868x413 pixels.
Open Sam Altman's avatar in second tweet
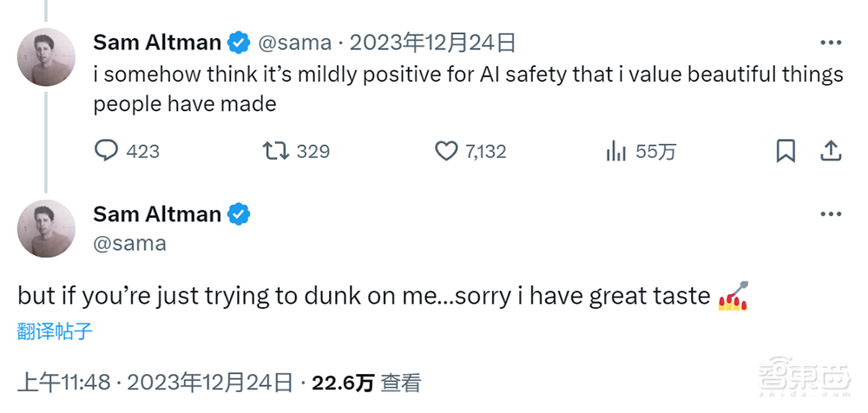pyautogui.click(x=46, y=228)
